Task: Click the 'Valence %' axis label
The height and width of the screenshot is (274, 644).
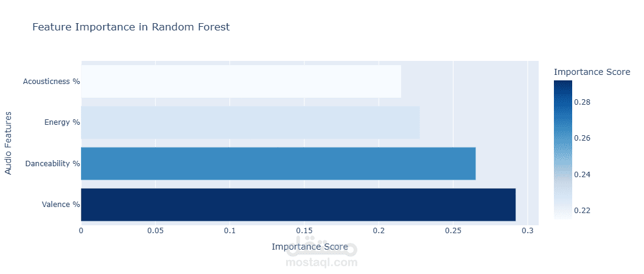Action: tap(61, 205)
